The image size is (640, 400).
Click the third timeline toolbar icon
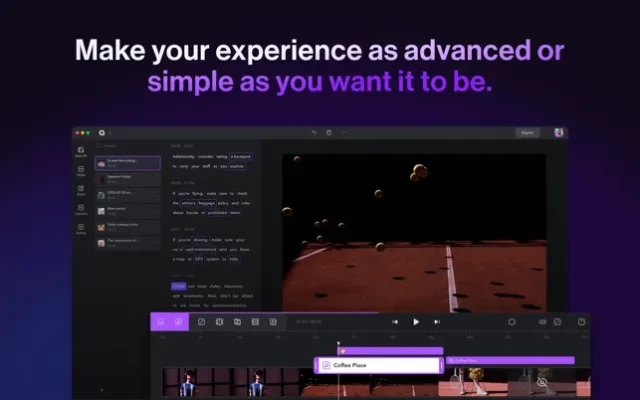pos(201,322)
